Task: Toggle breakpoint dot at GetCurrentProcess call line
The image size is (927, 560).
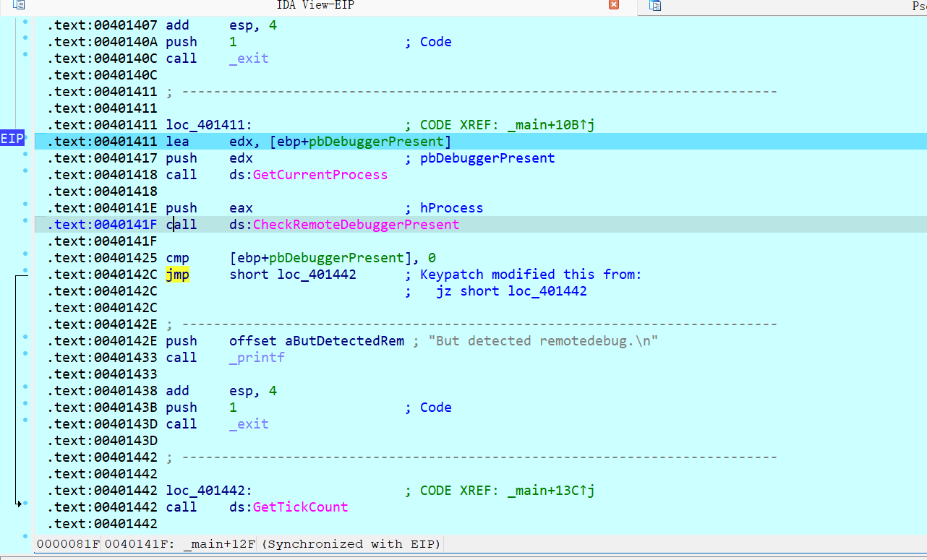Action: click(x=25, y=171)
